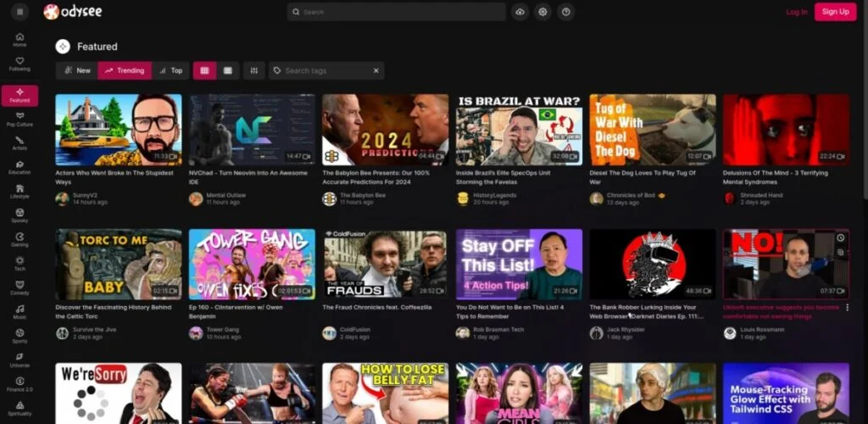
Task: Open Tower Gang Ep 160 thumbnail
Action: coord(252,264)
